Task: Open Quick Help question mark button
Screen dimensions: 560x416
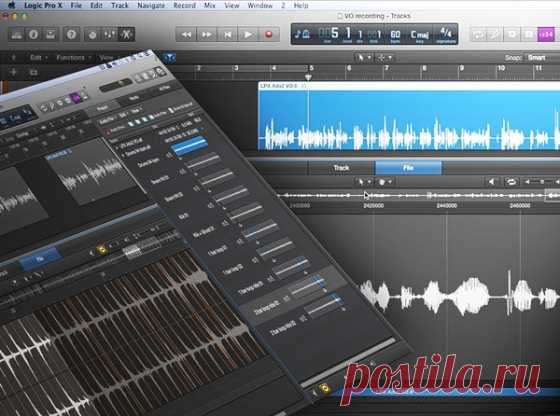Action: [71, 35]
